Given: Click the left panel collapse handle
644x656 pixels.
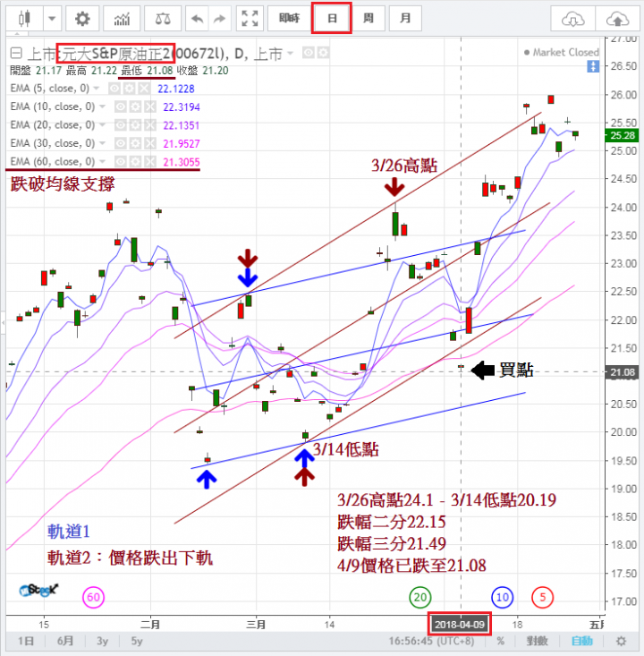Looking at the screenshot, I should pyautogui.click(x=3, y=322).
